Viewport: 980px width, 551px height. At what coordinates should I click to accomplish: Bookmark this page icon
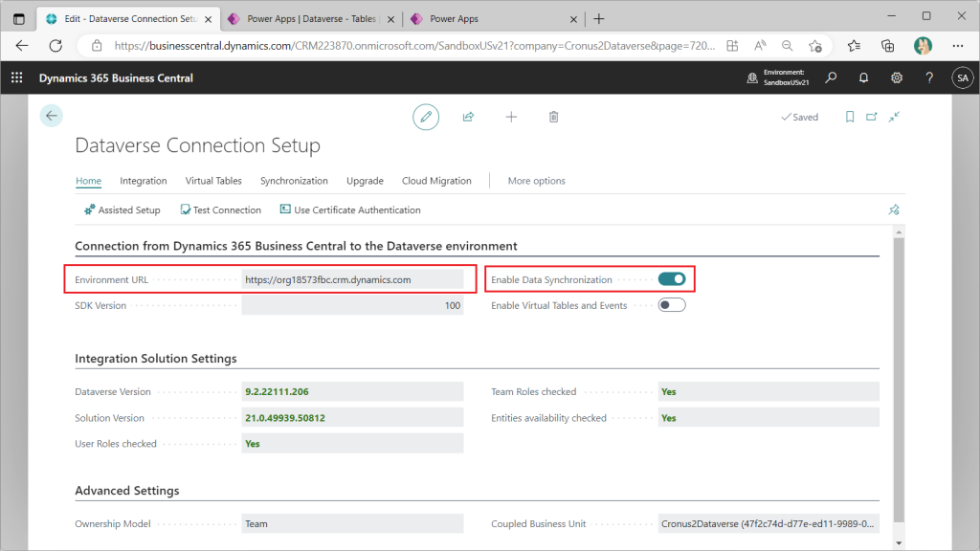tap(850, 117)
